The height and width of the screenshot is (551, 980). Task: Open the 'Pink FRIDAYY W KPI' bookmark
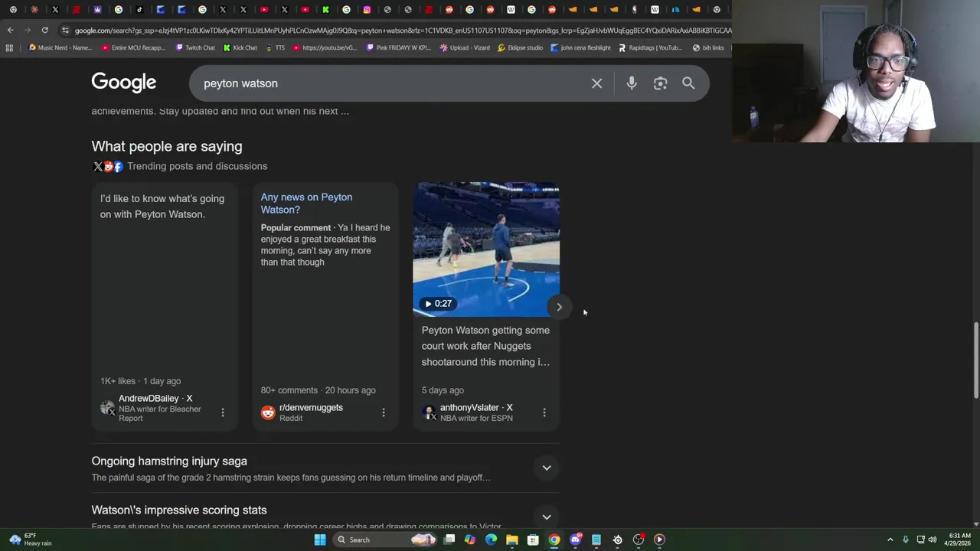click(398, 47)
